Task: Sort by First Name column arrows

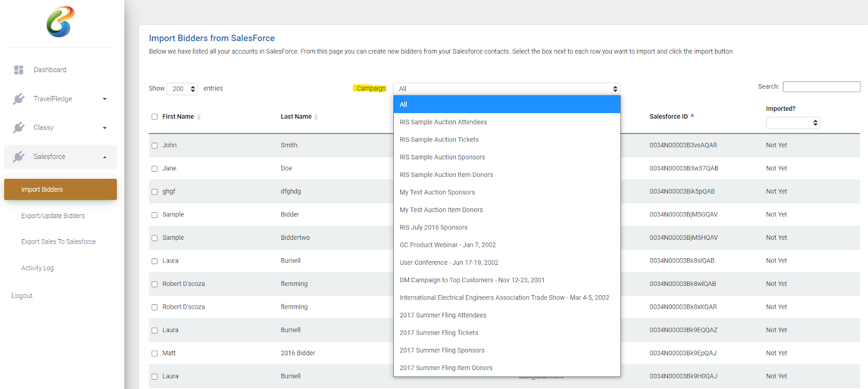Action: point(199,117)
